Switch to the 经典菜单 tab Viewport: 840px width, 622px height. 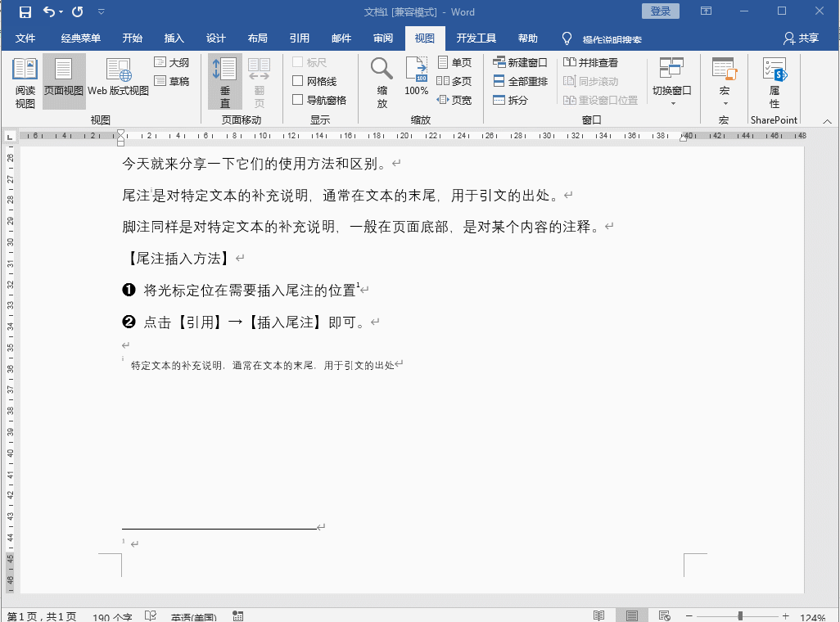80,38
